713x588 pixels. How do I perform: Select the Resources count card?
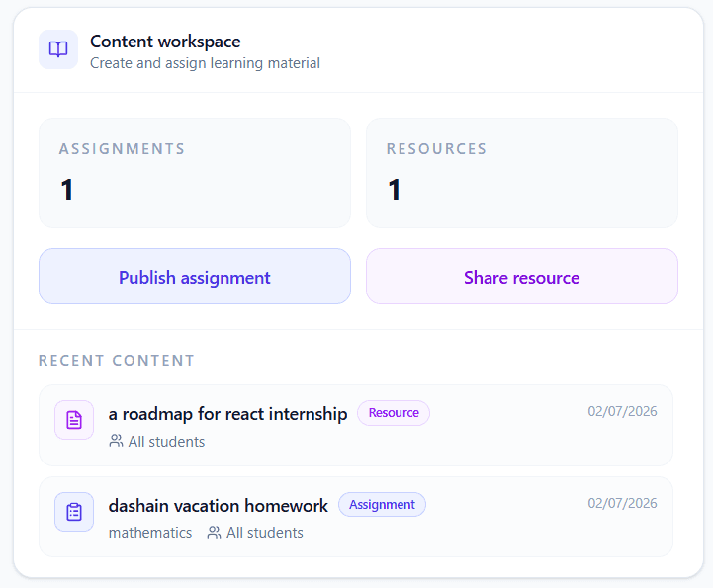(522, 173)
